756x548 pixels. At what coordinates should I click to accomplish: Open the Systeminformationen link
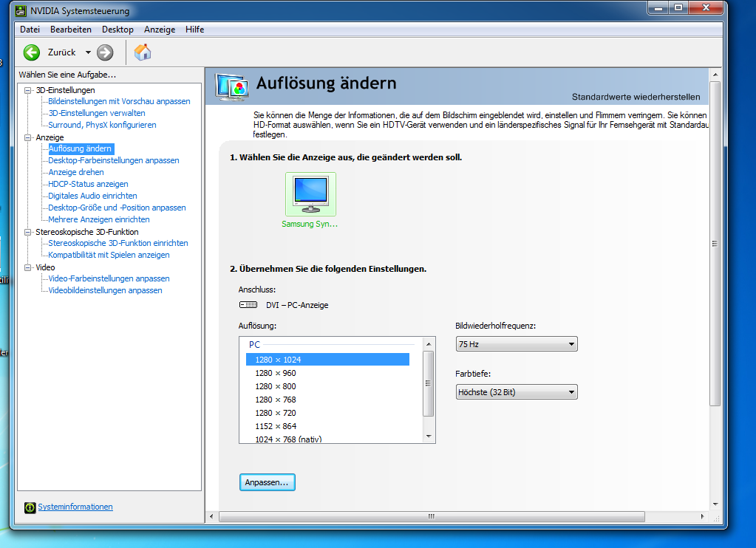[x=75, y=507]
